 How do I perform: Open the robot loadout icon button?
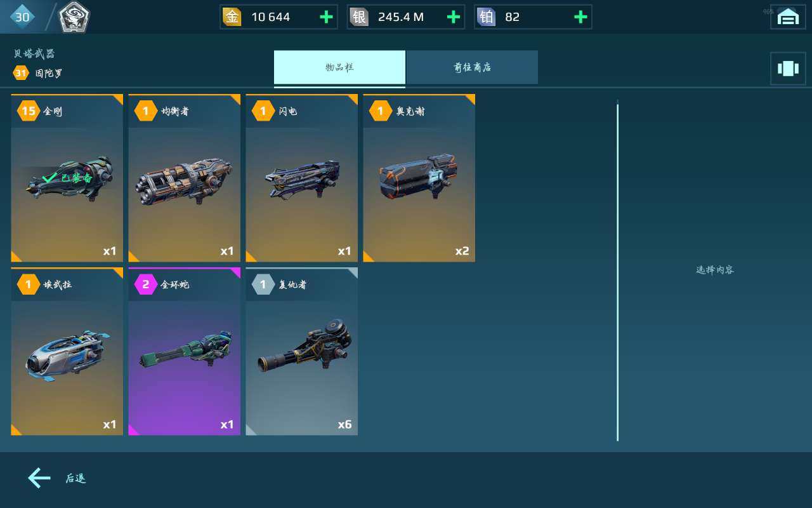click(x=788, y=69)
